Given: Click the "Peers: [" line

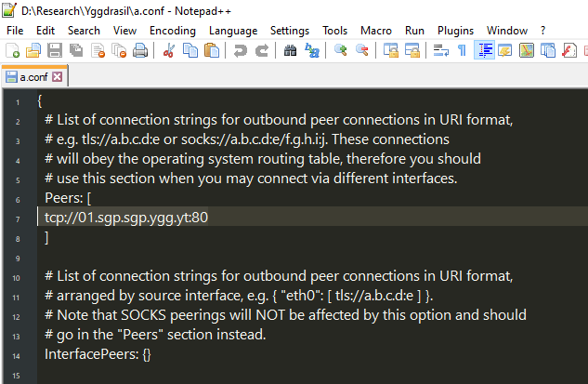Looking at the screenshot, I should tap(68, 198).
